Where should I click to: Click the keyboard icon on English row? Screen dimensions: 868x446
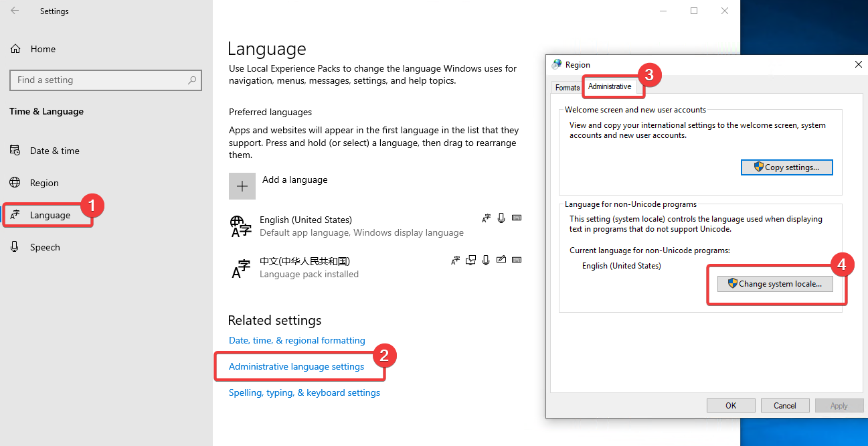point(516,218)
